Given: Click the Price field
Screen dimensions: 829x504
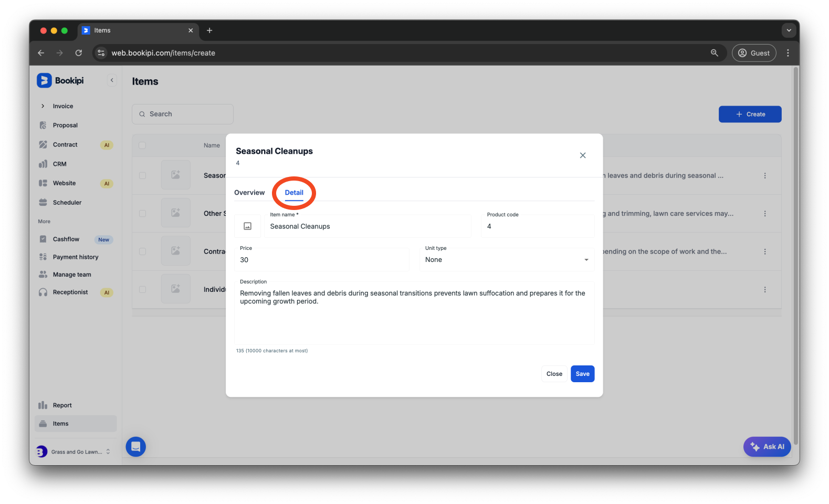Looking at the screenshot, I should pos(322,260).
